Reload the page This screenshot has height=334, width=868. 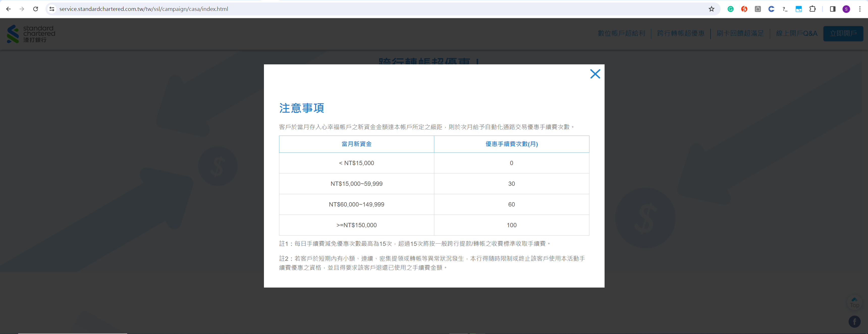35,9
